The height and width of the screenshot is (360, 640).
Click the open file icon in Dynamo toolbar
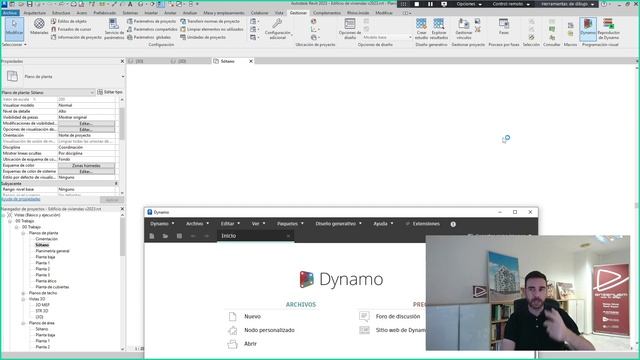(x=165, y=236)
